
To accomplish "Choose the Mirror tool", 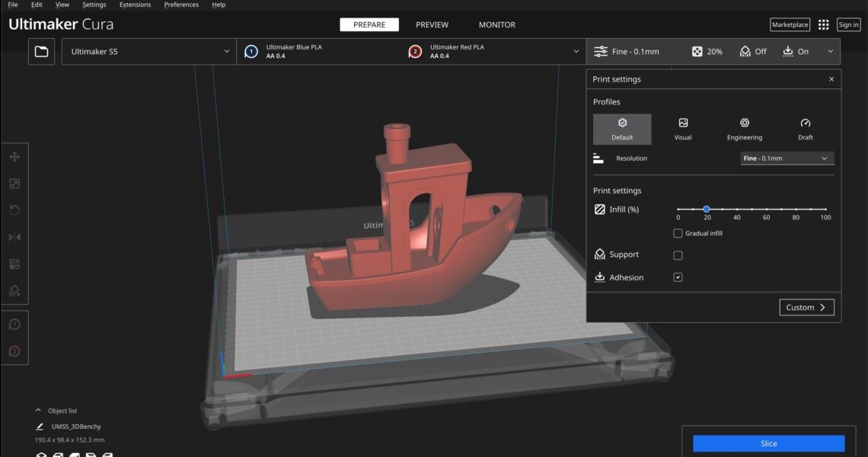I will pyautogui.click(x=14, y=237).
